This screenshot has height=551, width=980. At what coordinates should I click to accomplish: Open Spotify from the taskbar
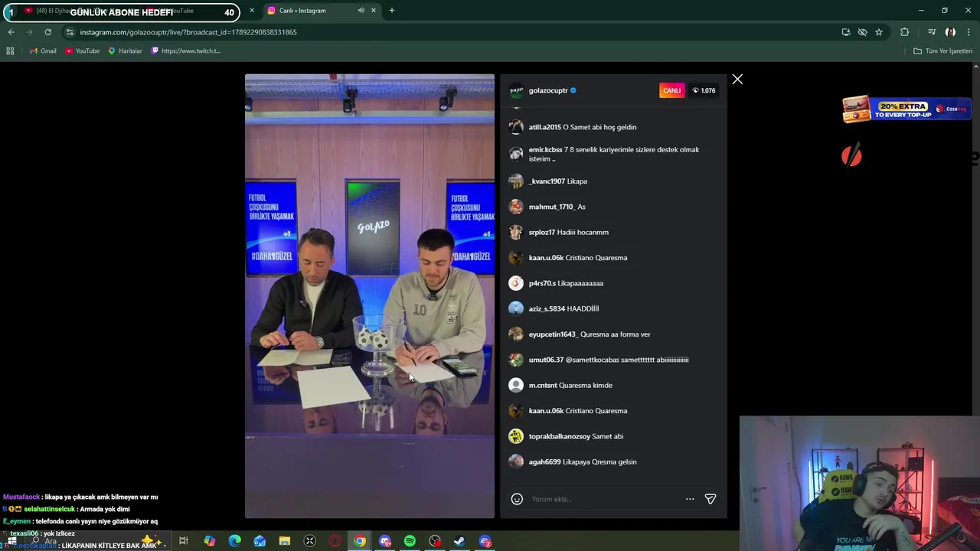point(410,541)
